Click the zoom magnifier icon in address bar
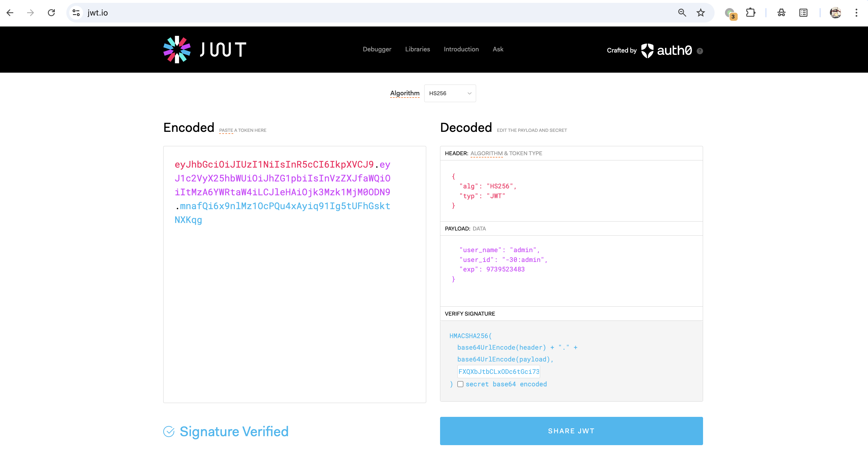Image resolution: width=868 pixels, height=461 pixels. [682, 13]
